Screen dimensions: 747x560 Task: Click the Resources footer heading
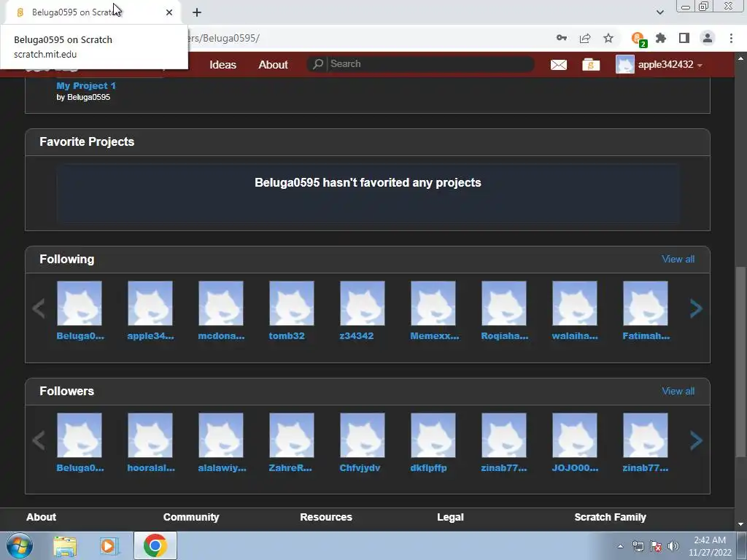tap(326, 517)
